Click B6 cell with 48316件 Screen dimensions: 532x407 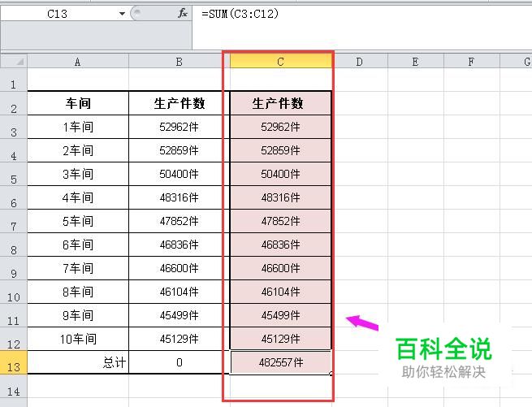pos(179,197)
